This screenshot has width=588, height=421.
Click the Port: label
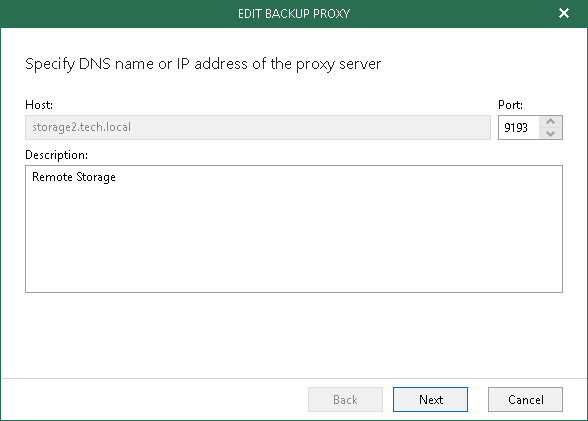[510, 105]
